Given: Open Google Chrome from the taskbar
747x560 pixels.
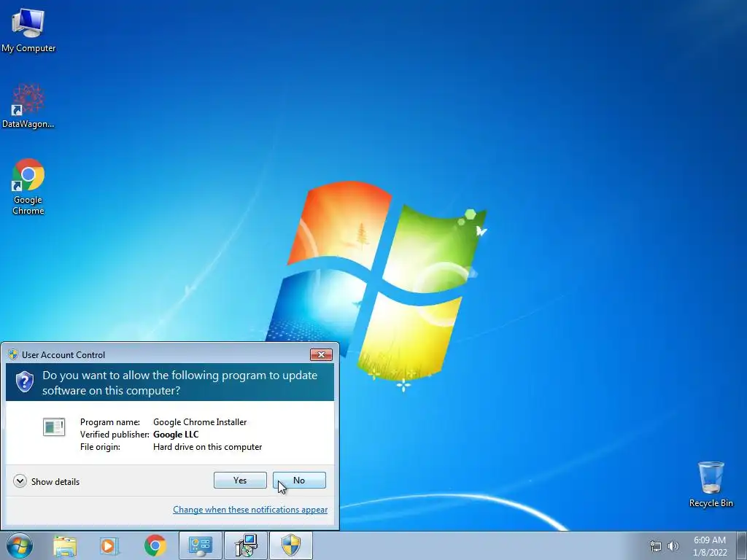Looking at the screenshot, I should pyautogui.click(x=155, y=545).
